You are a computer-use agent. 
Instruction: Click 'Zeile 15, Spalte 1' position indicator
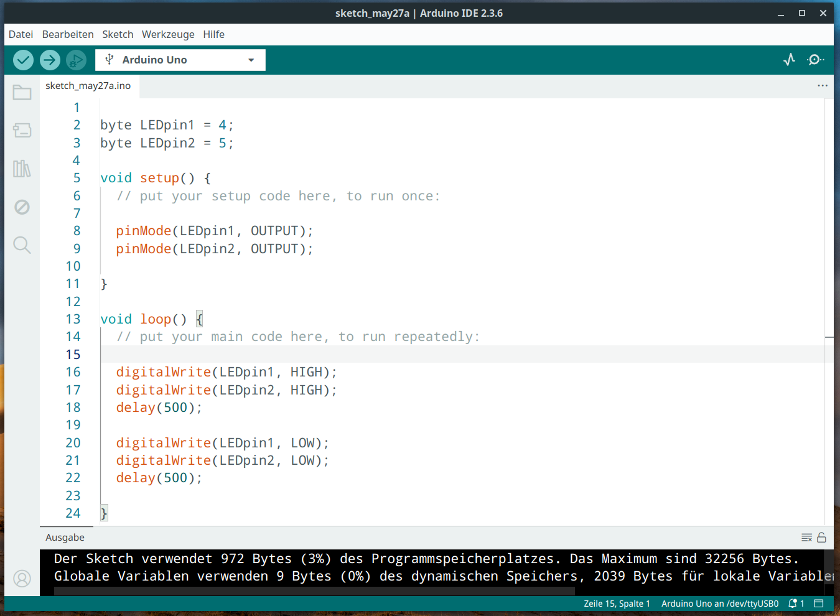click(x=617, y=604)
